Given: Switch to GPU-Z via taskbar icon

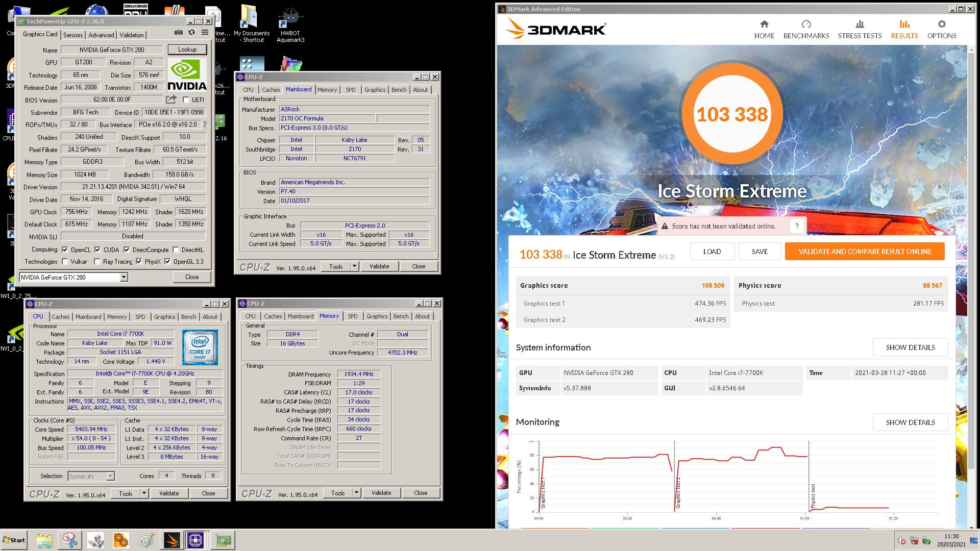Looking at the screenshot, I should click(223, 540).
